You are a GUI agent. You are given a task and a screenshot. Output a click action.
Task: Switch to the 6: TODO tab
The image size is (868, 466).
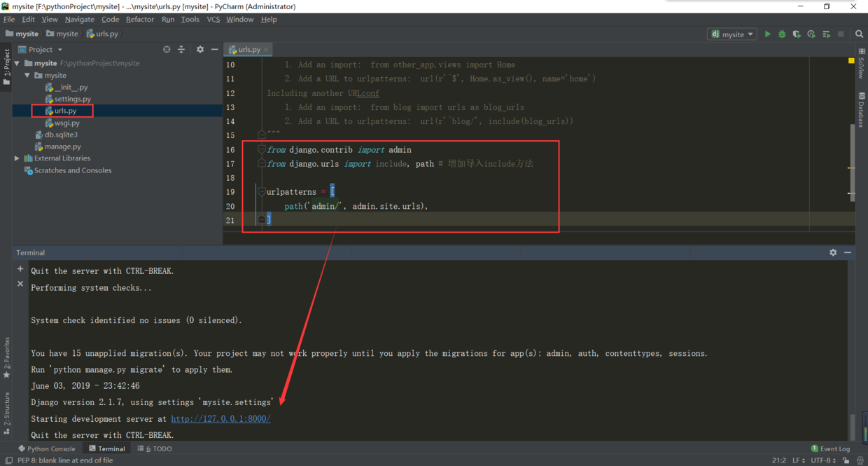(x=155, y=448)
